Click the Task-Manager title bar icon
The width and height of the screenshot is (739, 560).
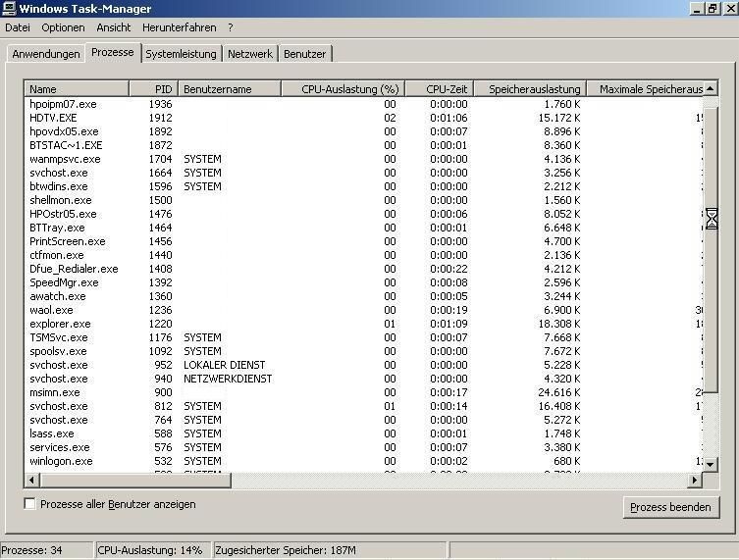click(9, 8)
